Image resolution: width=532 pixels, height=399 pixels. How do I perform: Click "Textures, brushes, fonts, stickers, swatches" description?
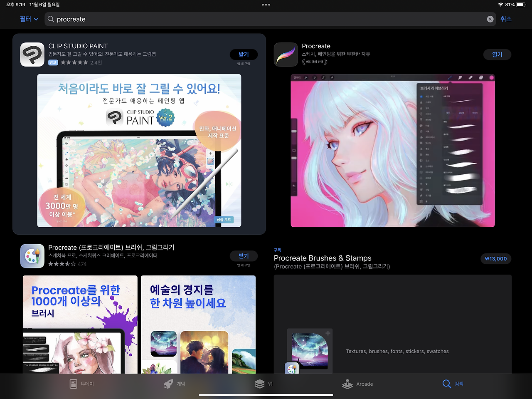tap(397, 351)
